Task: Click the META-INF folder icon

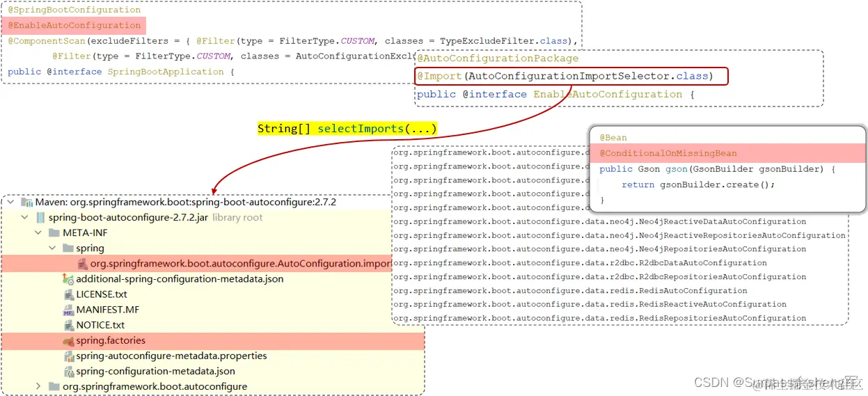Action: coord(55,232)
